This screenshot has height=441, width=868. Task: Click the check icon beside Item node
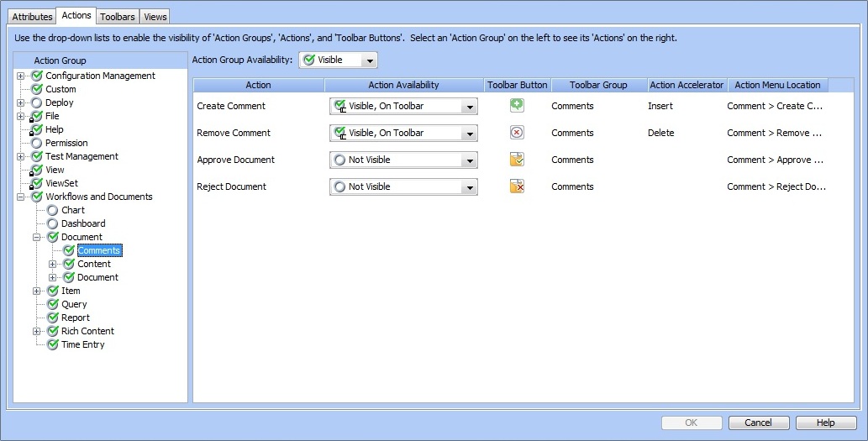pos(53,291)
